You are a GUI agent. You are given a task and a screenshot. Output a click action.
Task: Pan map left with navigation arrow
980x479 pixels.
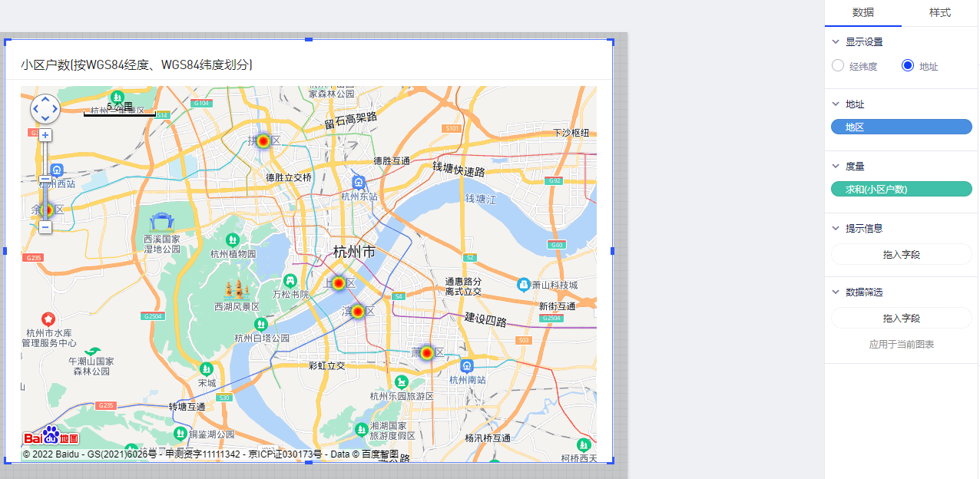click(x=36, y=109)
